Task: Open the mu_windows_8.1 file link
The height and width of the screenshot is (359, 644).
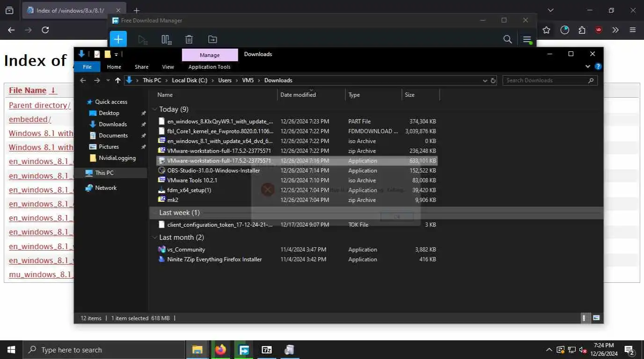Action: pyautogui.click(x=41, y=274)
